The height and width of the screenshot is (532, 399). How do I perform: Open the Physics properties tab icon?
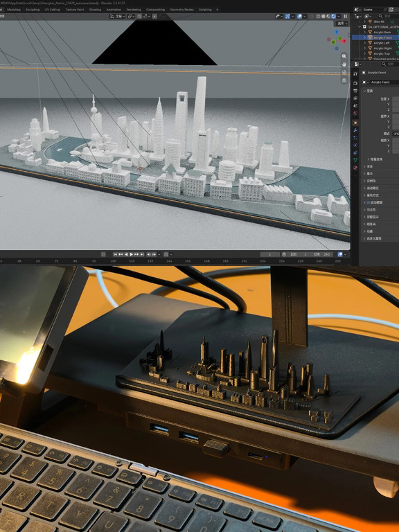(x=355, y=145)
